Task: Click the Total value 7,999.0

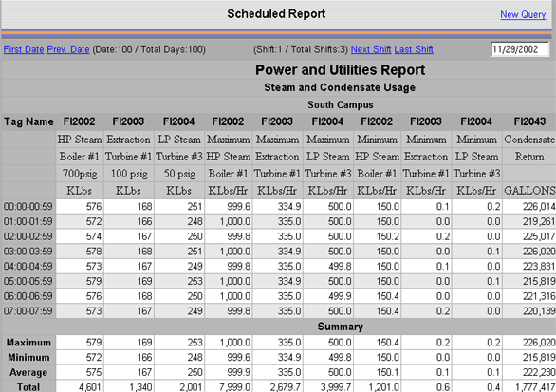Action: coord(234,387)
